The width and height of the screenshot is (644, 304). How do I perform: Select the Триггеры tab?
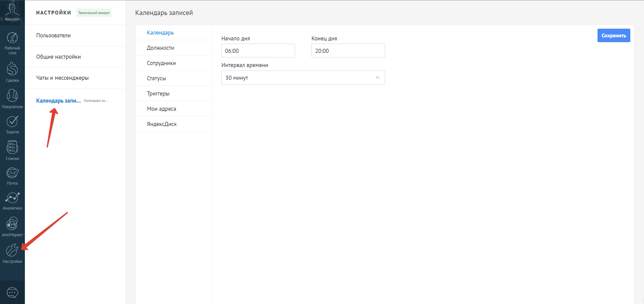[158, 93]
